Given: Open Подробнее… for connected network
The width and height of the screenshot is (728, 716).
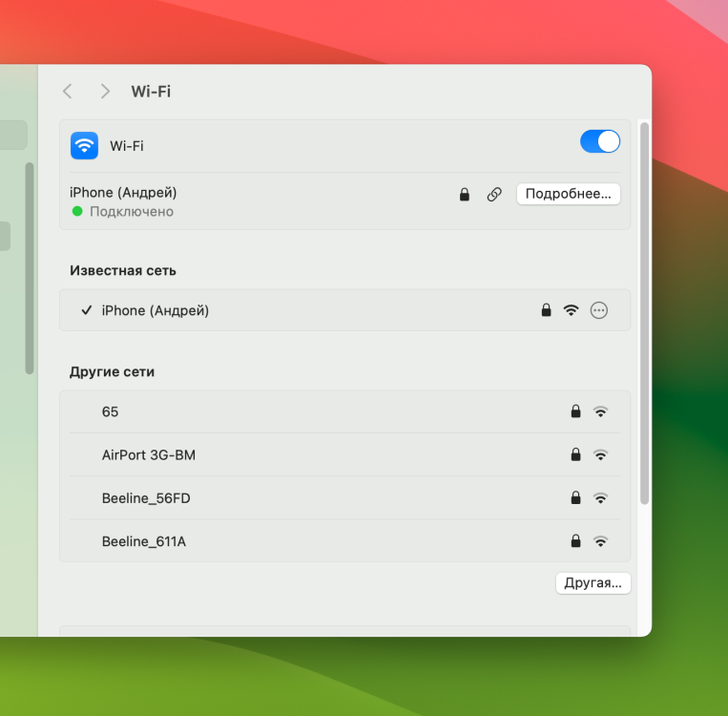Looking at the screenshot, I should pos(569,194).
